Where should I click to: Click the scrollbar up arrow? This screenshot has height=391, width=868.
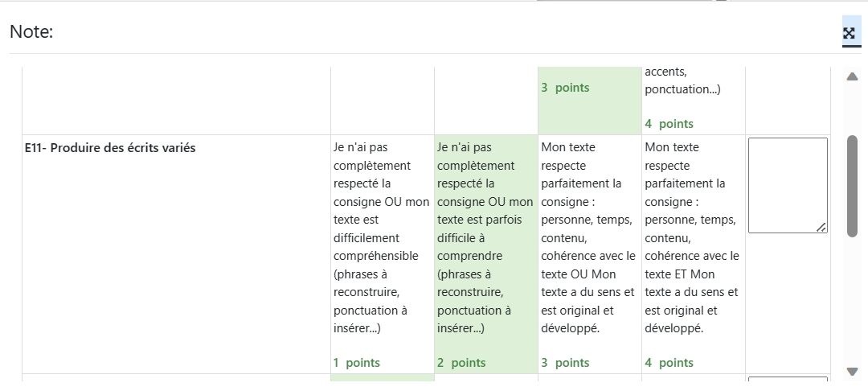click(x=853, y=76)
